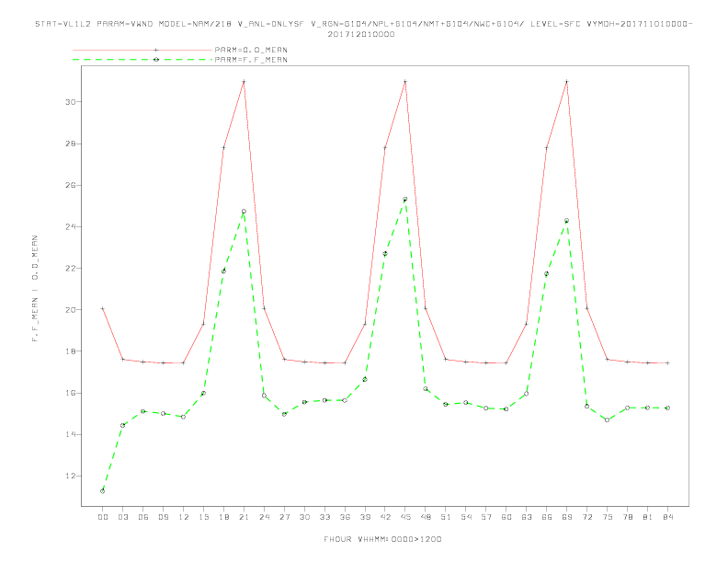Click the red O.O_MEAN data point at hour 84
Screen dimensions: 728x563
click(667, 362)
